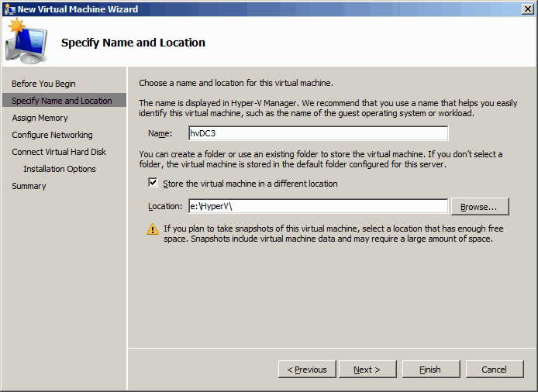Image resolution: width=538 pixels, height=392 pixels.
Task: Proceed with the Next button
Action: (x=367, y=370)
